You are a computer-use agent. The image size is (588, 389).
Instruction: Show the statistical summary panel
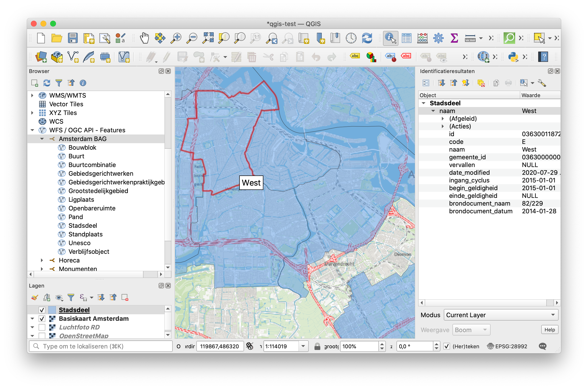point(454,38)
